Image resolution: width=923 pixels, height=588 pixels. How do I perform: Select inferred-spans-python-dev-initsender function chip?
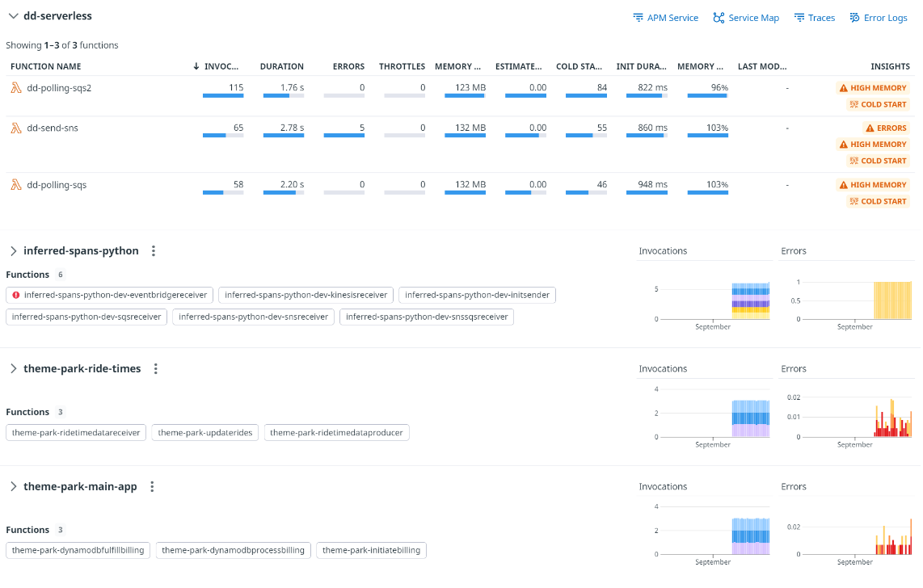(477, 295)
